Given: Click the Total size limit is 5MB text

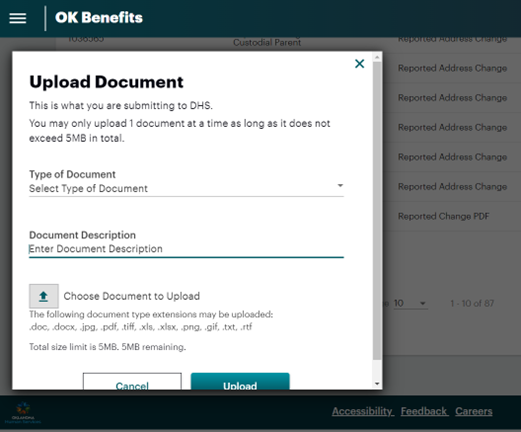Looking at the screenshot, I should click(x=107, y=347).
